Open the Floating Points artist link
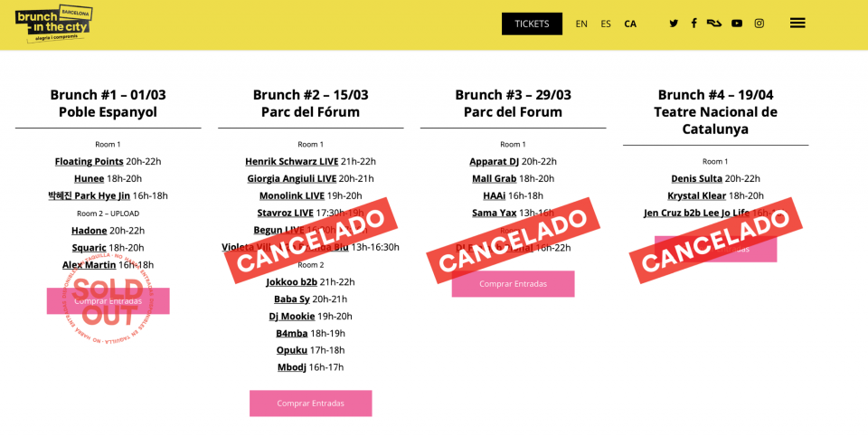868x437 pixels. pos(89,161)
